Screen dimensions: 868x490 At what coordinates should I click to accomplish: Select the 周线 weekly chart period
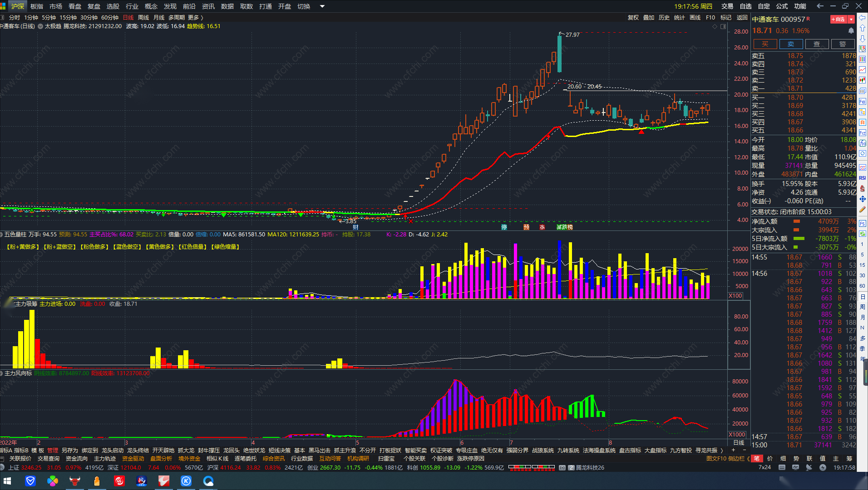pos(143,18)
